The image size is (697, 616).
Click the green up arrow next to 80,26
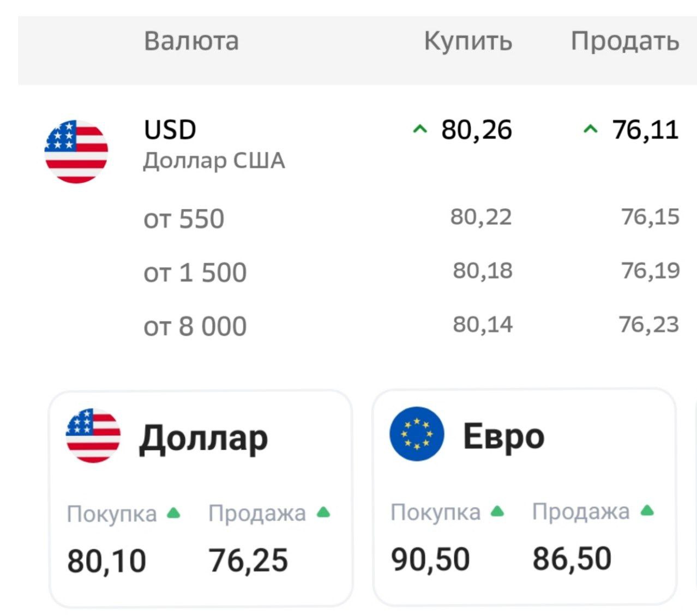420,130
